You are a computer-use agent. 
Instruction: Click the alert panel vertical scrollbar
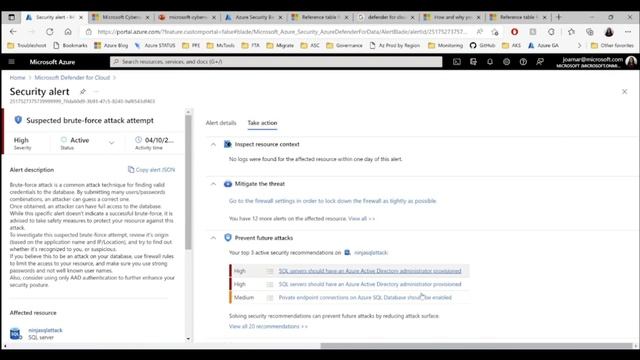click(188, 182)
